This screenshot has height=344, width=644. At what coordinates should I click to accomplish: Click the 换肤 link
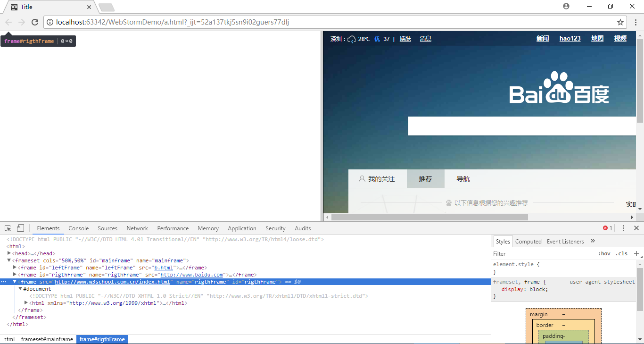(x=405, y=39)
